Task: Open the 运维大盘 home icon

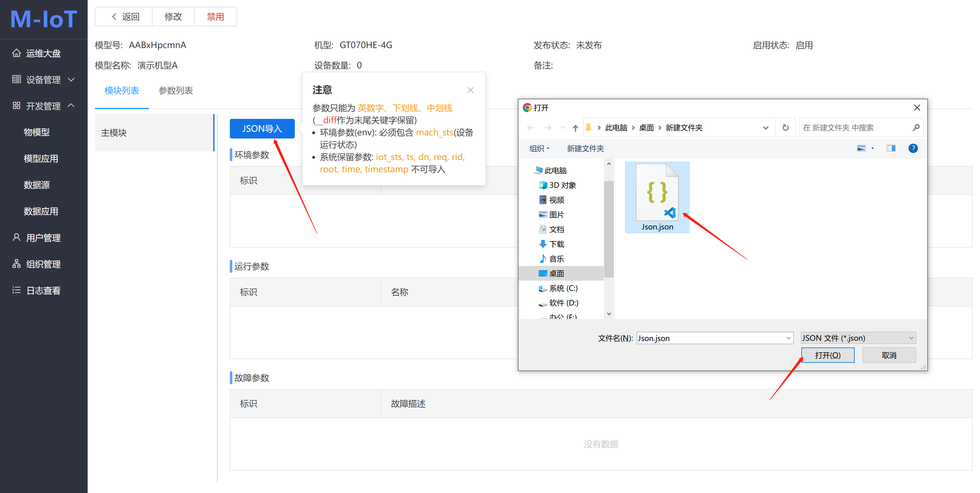Action: (16, 53)
